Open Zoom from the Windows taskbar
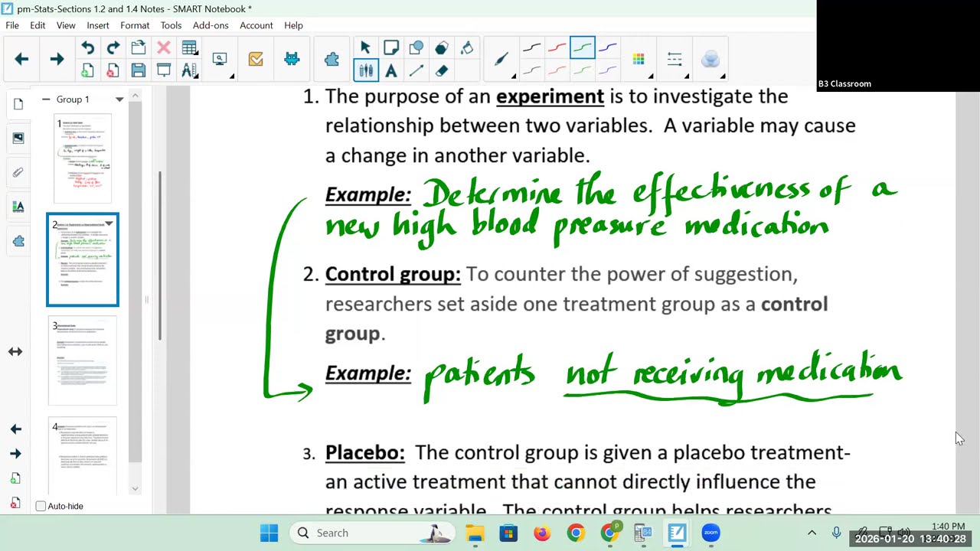 (x=710, y=533)
